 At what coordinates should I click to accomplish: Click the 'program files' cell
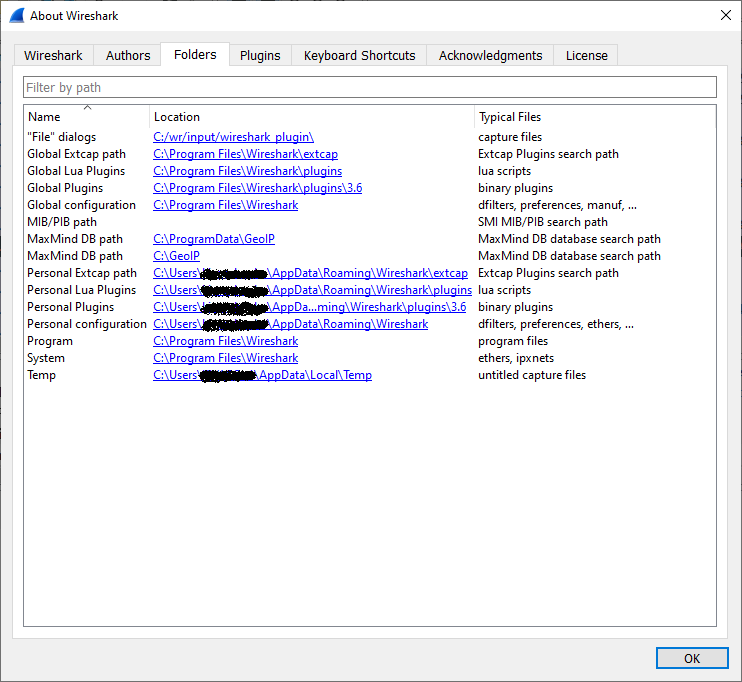click(x=513, y=341)
